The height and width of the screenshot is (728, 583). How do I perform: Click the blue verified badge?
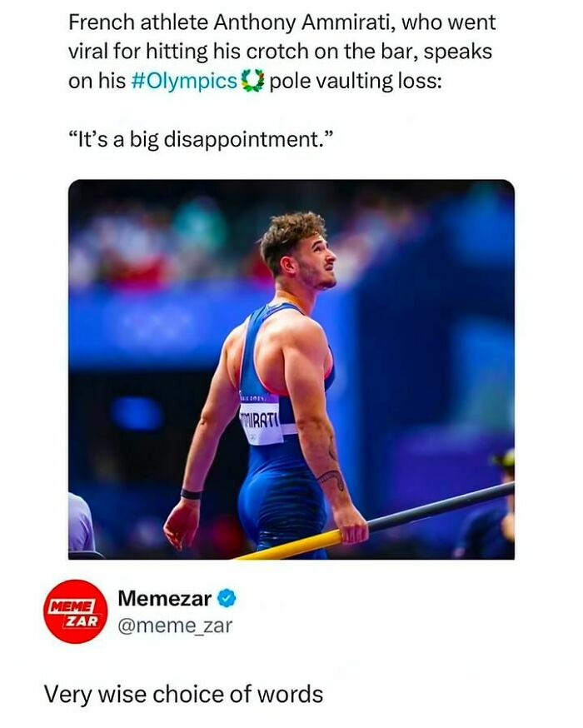227,597
